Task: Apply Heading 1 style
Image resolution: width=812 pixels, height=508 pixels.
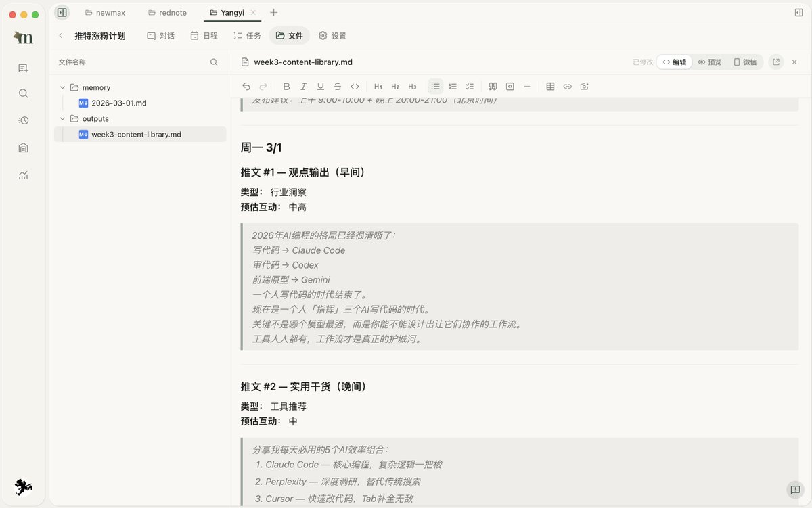Action: (378, 87)
